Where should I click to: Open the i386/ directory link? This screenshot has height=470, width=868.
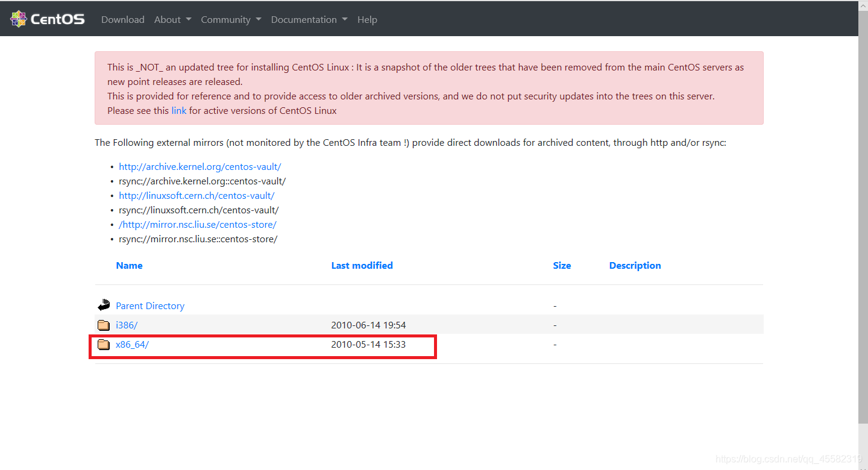[127, 325]
